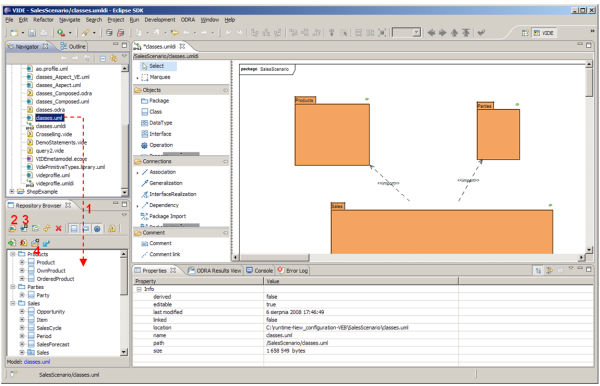Select the Marquee tool in the palette
Viewport: 600px width, 386px height.
[x=156, y=77]
